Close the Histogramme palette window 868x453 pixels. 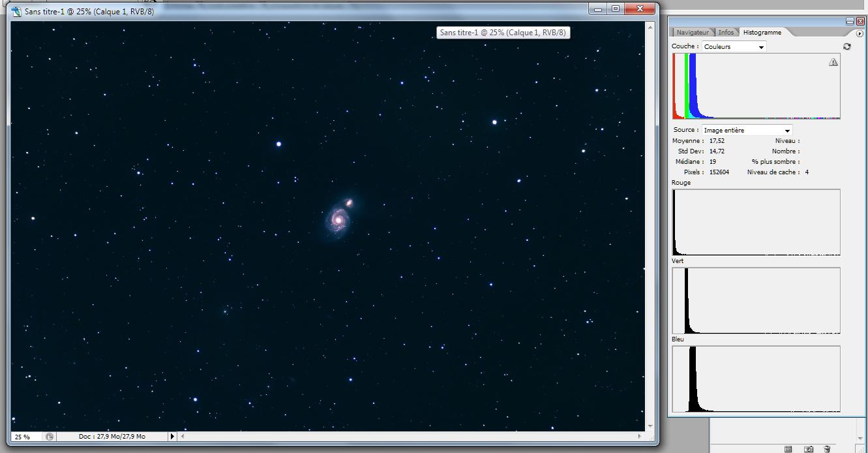pyautogui.click(x=860, y=22)
